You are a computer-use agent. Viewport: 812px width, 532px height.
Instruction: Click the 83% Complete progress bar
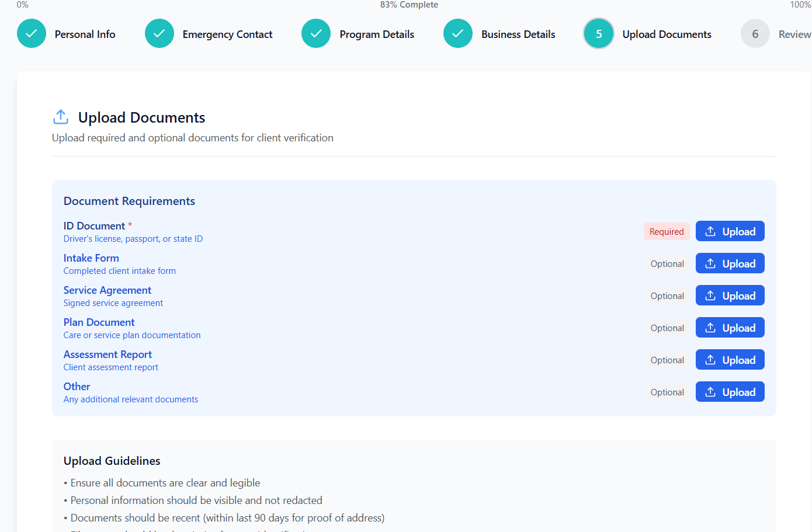[x=409, y=5]
